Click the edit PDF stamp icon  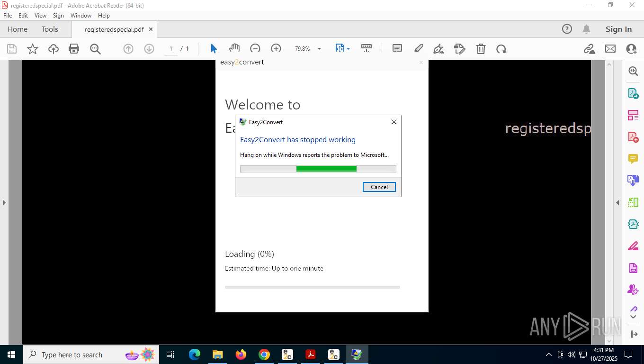(459, 49)
